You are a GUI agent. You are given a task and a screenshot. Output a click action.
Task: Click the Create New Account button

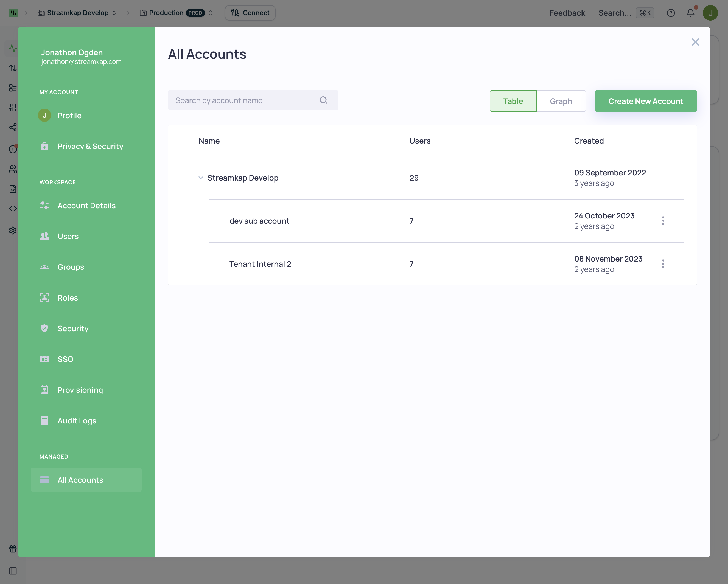(646, 101)
